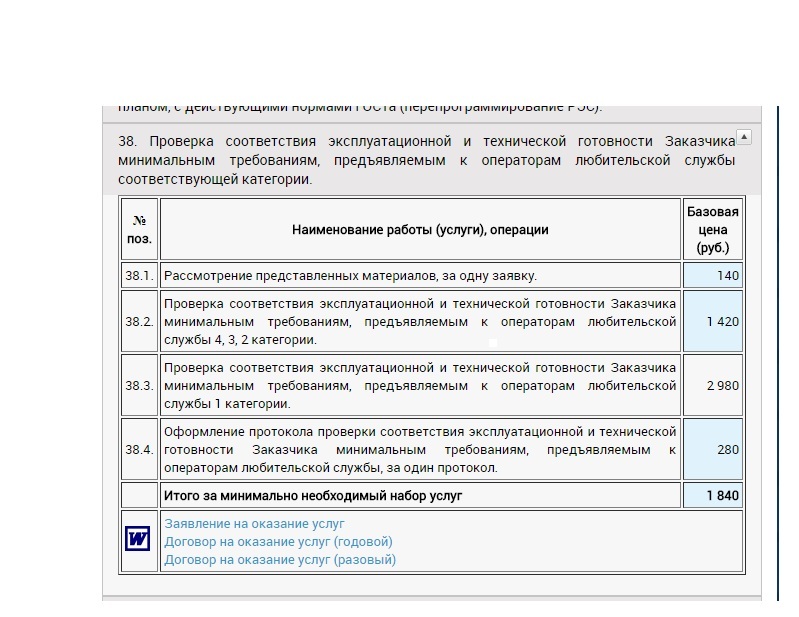Select price cell 280

(x=712, y=449)
